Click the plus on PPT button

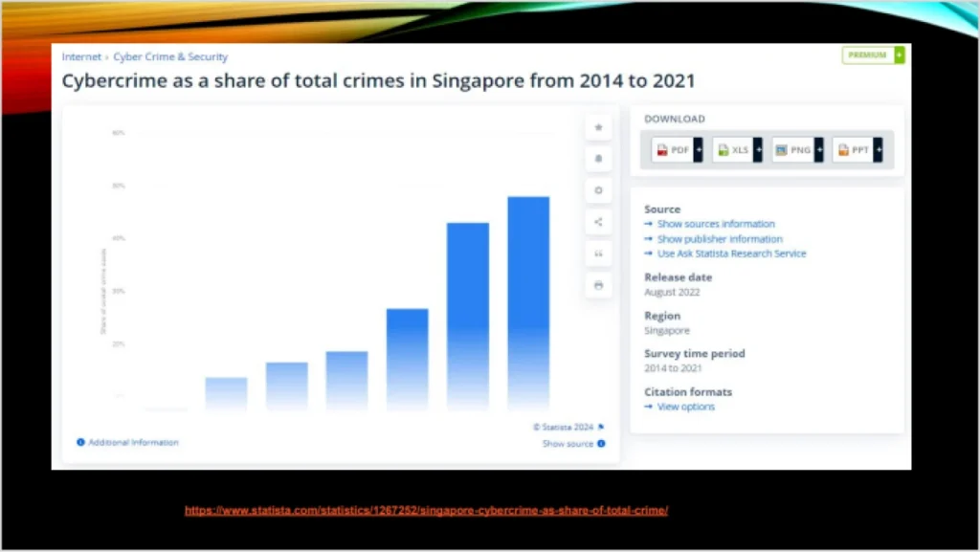[x=879, y=150]
